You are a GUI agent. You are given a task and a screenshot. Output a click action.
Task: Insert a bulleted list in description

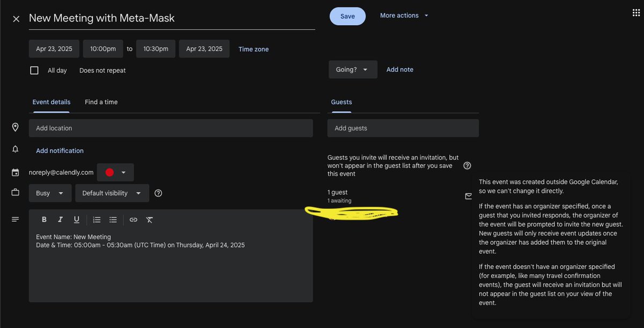(x=113, y=220)
